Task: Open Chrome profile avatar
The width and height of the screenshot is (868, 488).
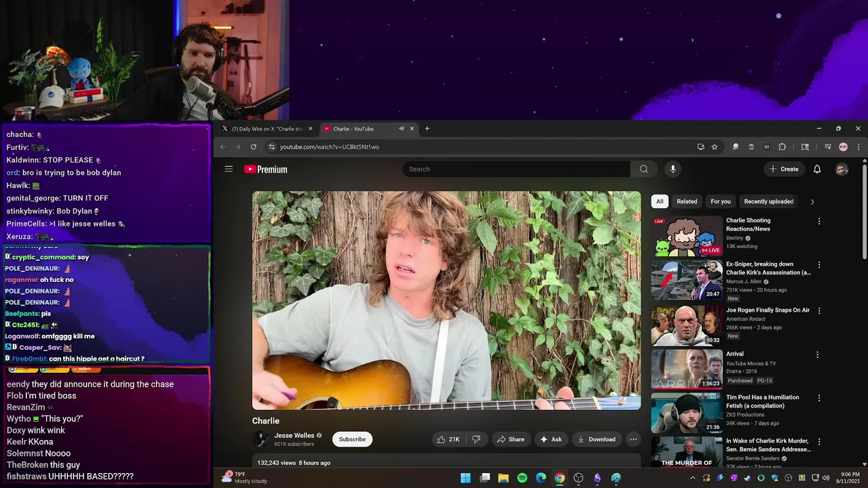Action: [843, 147]
